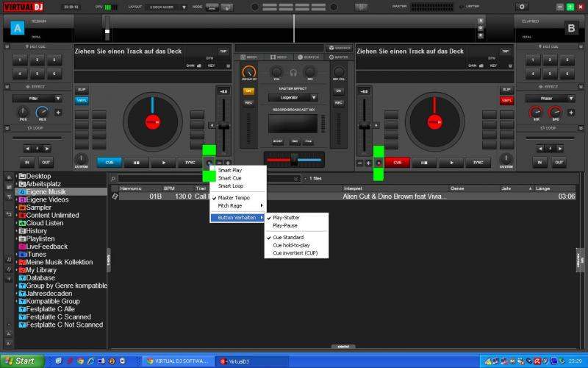Viewport: 588px width, 368px height.
Task: Toggle deck B VINYL mode
Action: [506, 100]
